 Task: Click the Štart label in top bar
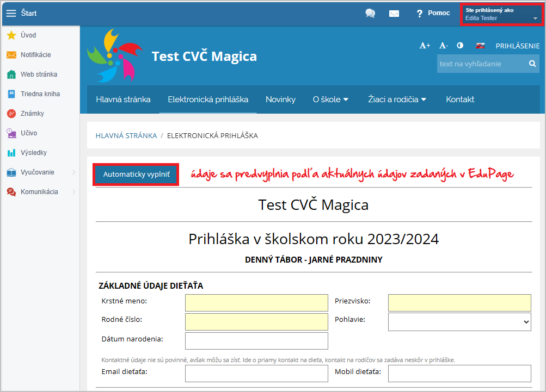click(28, 13)
